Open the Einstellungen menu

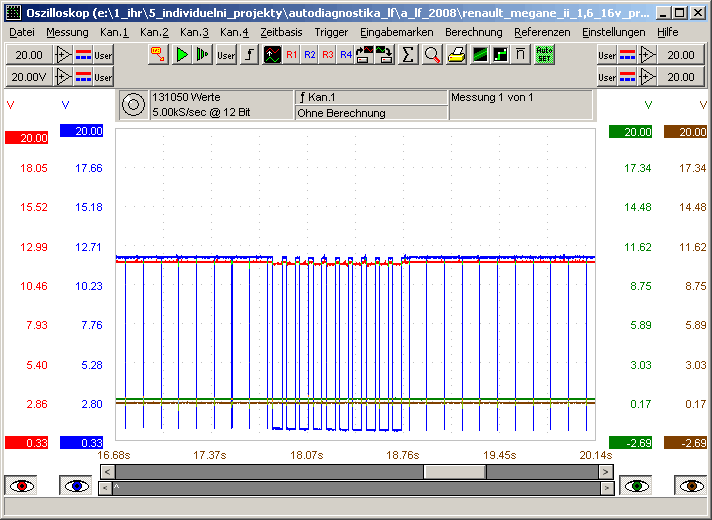click(613, 32)
